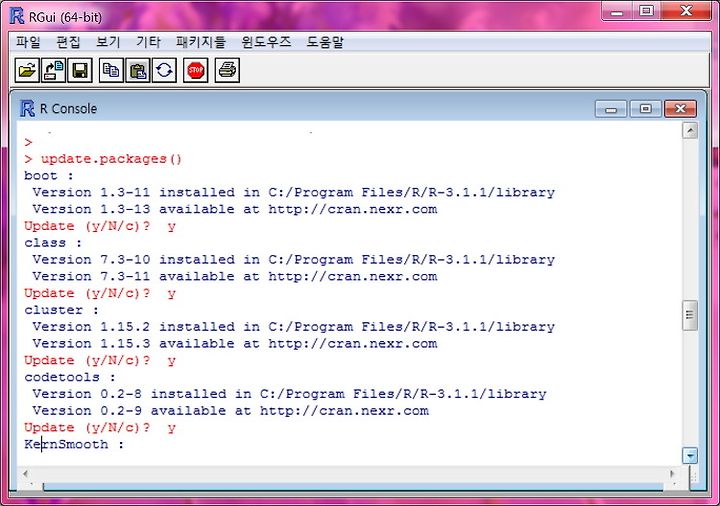The image size is (720, 506).
Task: Click the Open script folder icon
Action: coord(27,70)
